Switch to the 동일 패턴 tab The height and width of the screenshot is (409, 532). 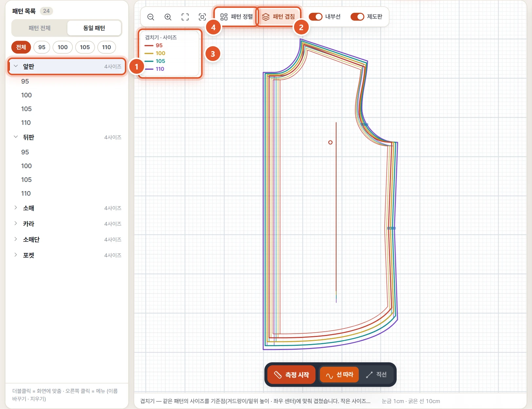point(94,28)
